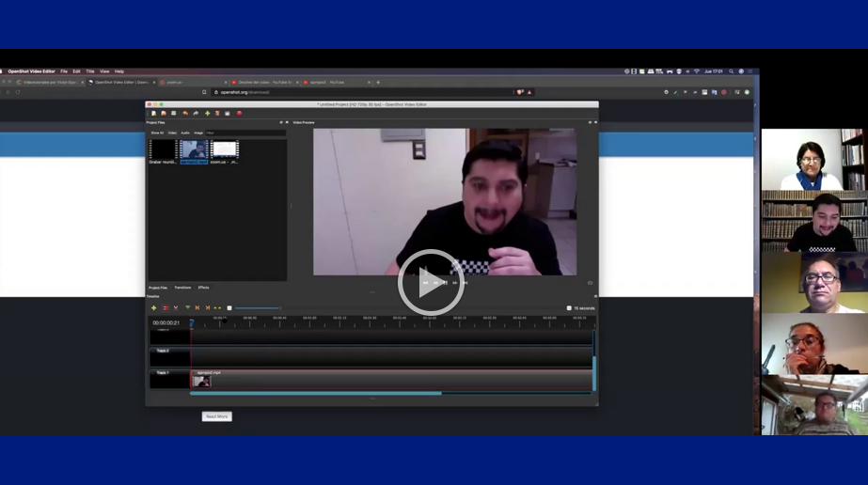
Task: Click the blue playhead marker on timeline ruler
Action: [x=192, y=322]
